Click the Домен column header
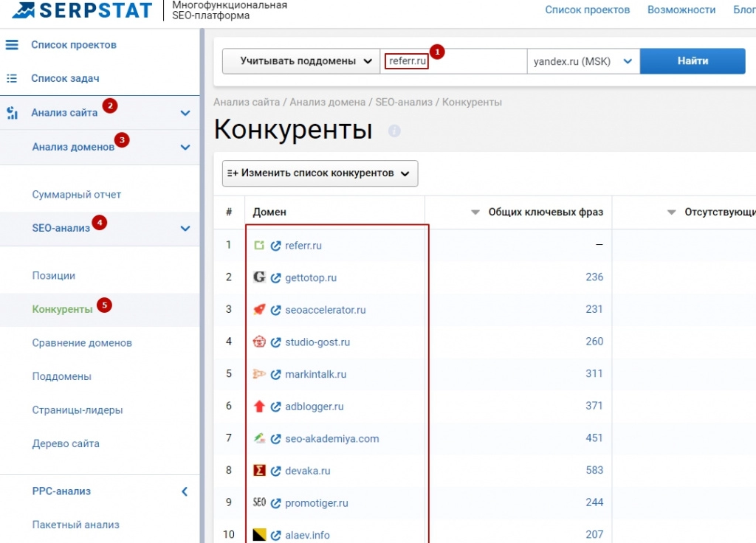756x543 pixels. pyautogui.click(x=269, y=212)
